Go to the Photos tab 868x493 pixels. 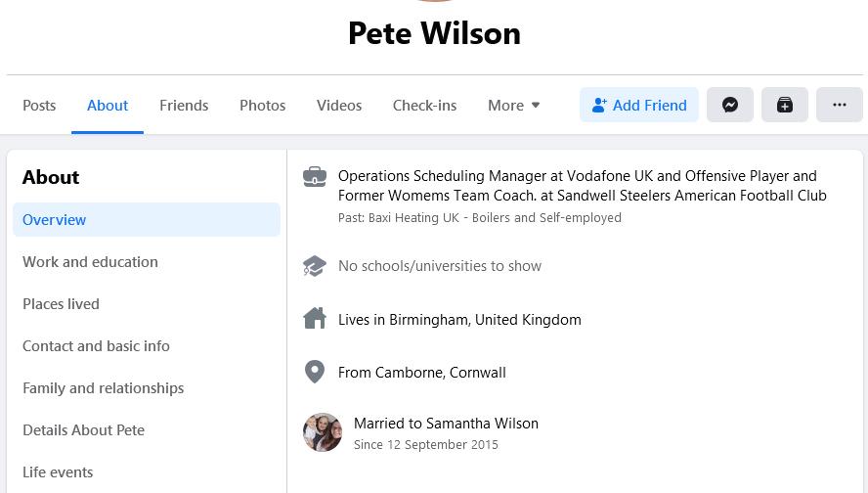263,105
